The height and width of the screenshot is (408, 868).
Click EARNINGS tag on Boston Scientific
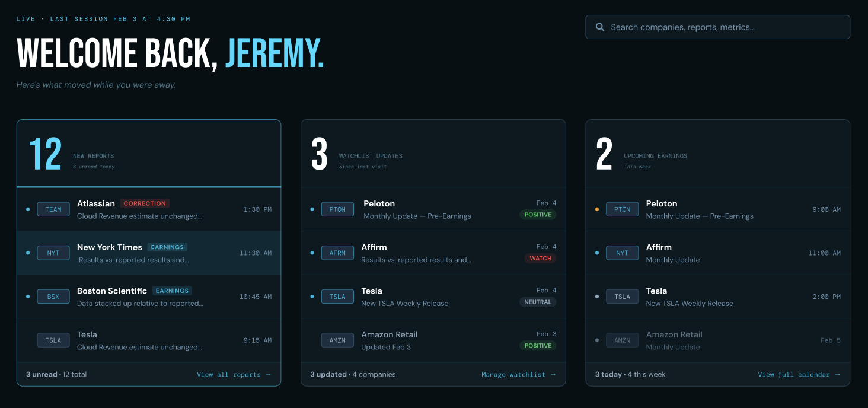coord(172,291)
